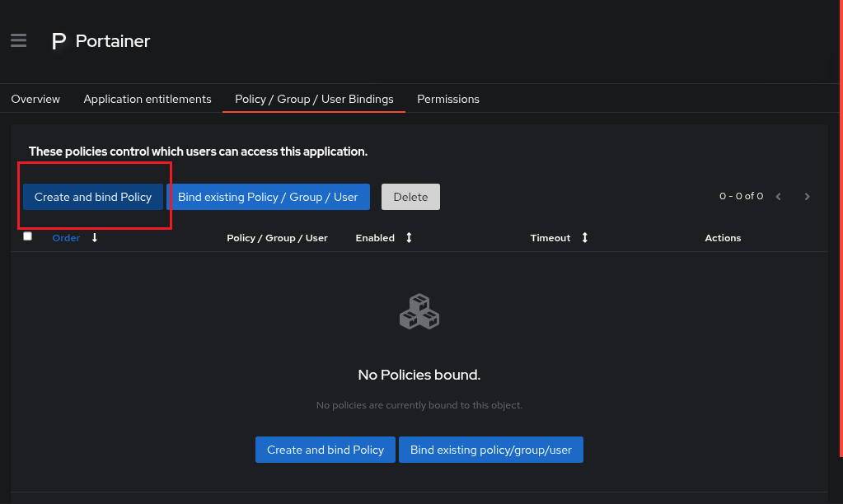Click the Timeout column header
The height and width of the screenshot is (504, 843).
(x=550, y=238)
